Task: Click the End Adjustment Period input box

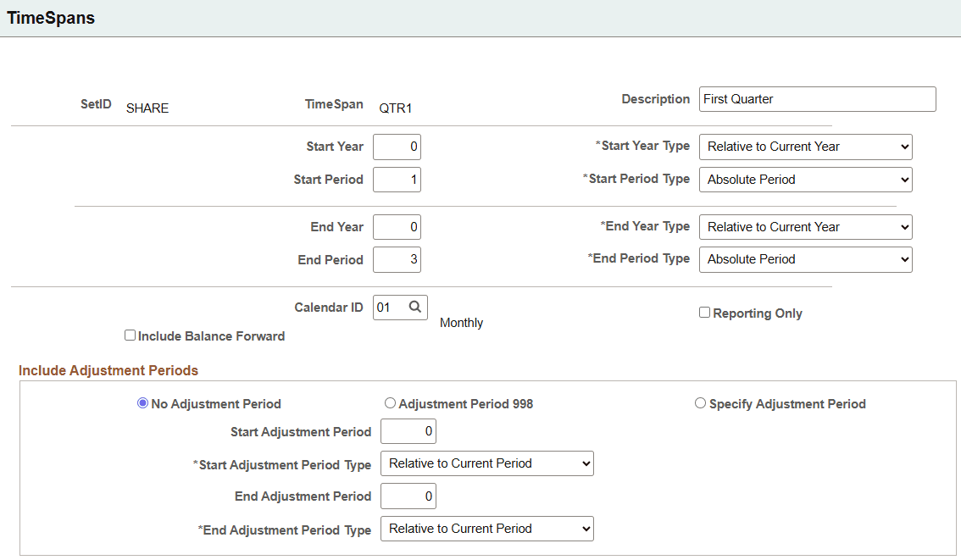Action: (408, 496)
